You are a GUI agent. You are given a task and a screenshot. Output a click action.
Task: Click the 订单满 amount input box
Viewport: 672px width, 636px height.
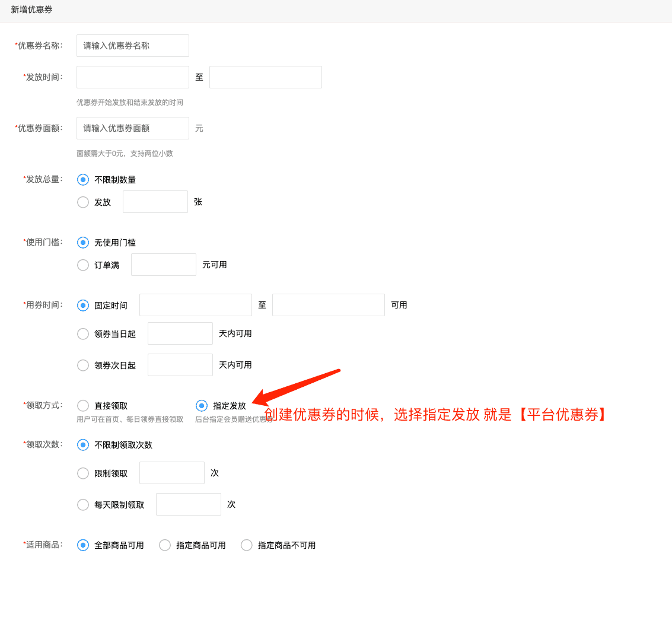click(x=164, y=265)
